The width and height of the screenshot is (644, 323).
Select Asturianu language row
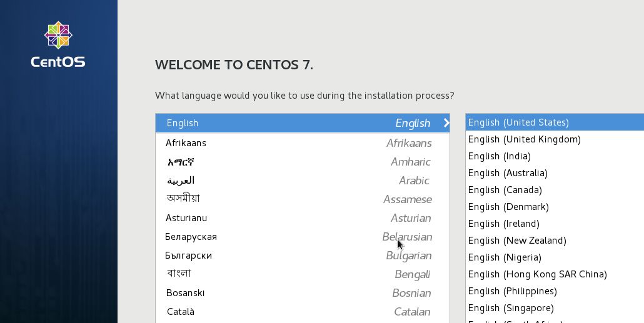(x=303, y=218)
